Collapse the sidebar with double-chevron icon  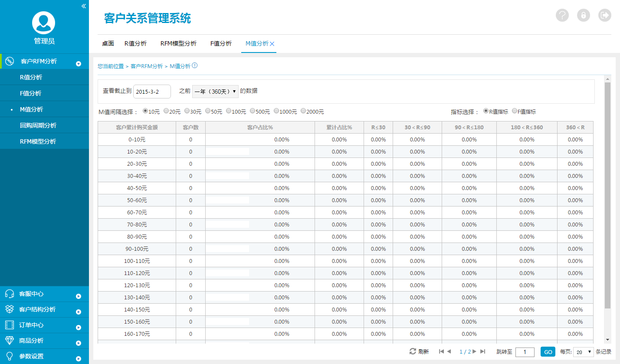(84, 6)
